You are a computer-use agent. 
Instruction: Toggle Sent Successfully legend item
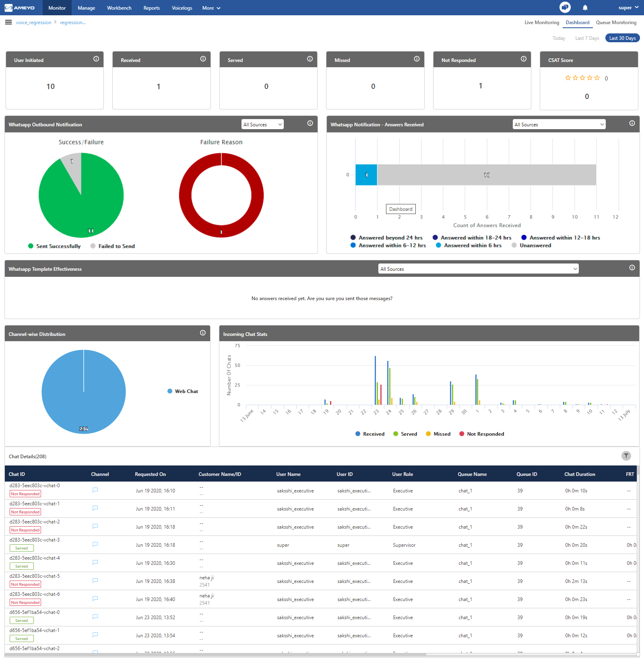click(54, 246)
